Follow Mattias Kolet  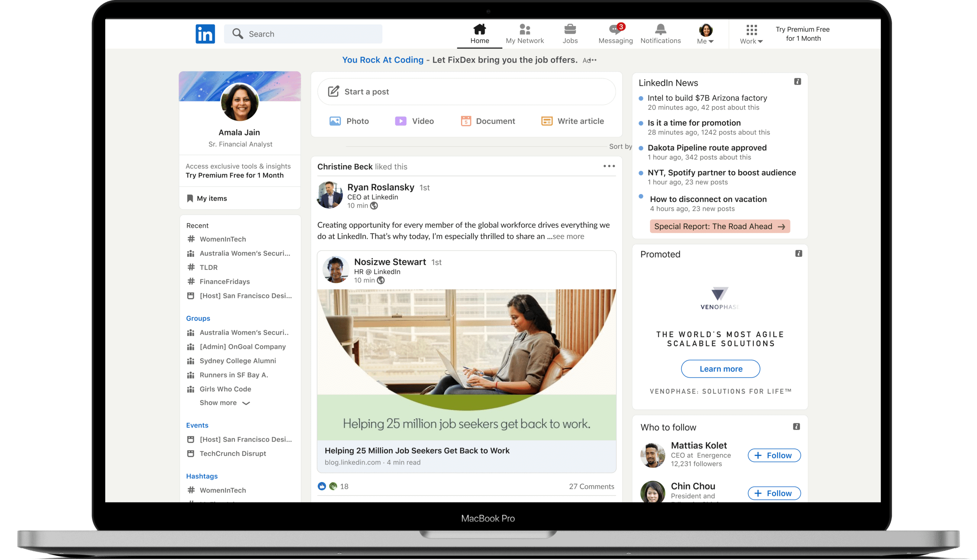(x=774, y=455)
